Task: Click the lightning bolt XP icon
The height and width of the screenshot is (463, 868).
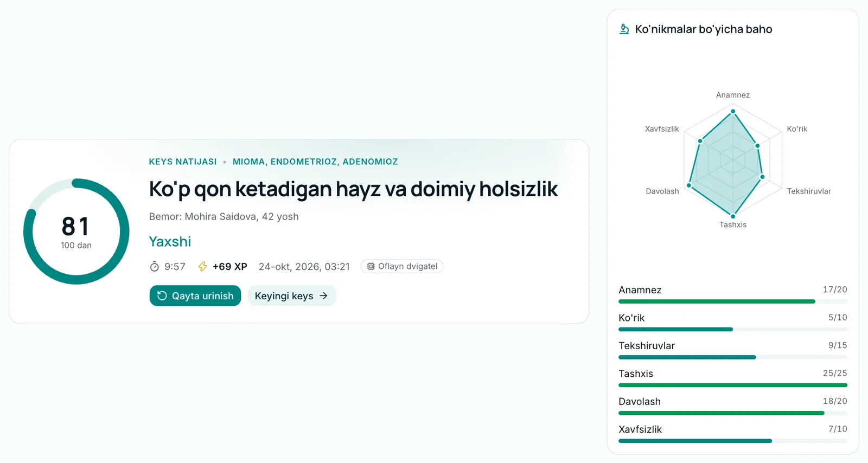Action: click(x=202, y=266)
